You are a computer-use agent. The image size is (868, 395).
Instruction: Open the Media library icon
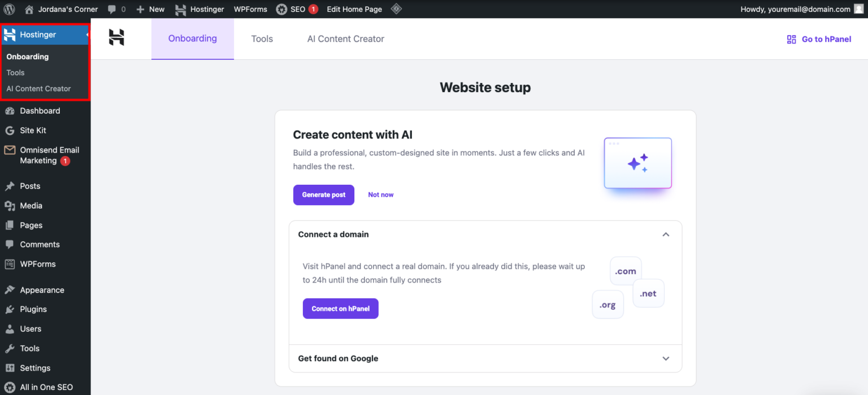coord(10,205)
